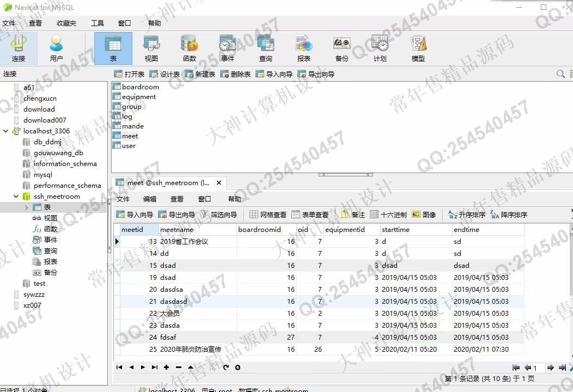573x392 pixels.
Task: Open the 工具 (Tools) menu
Action: click(x=97, y=23)
